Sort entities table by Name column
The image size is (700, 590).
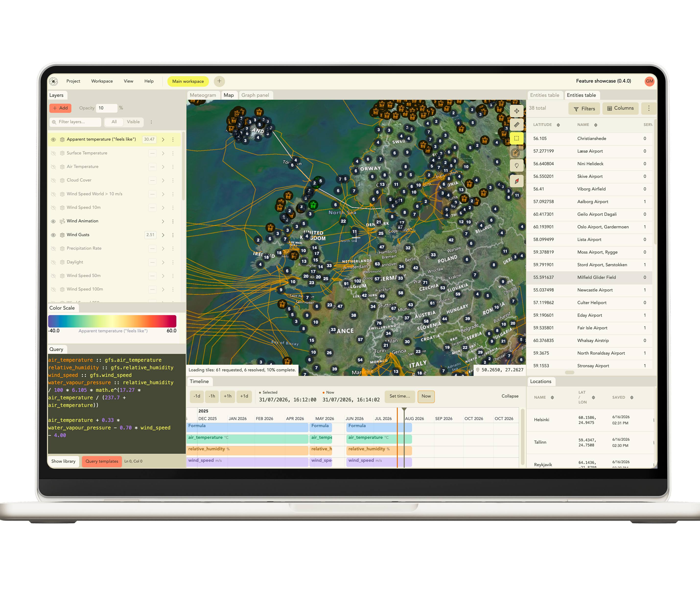595,125
